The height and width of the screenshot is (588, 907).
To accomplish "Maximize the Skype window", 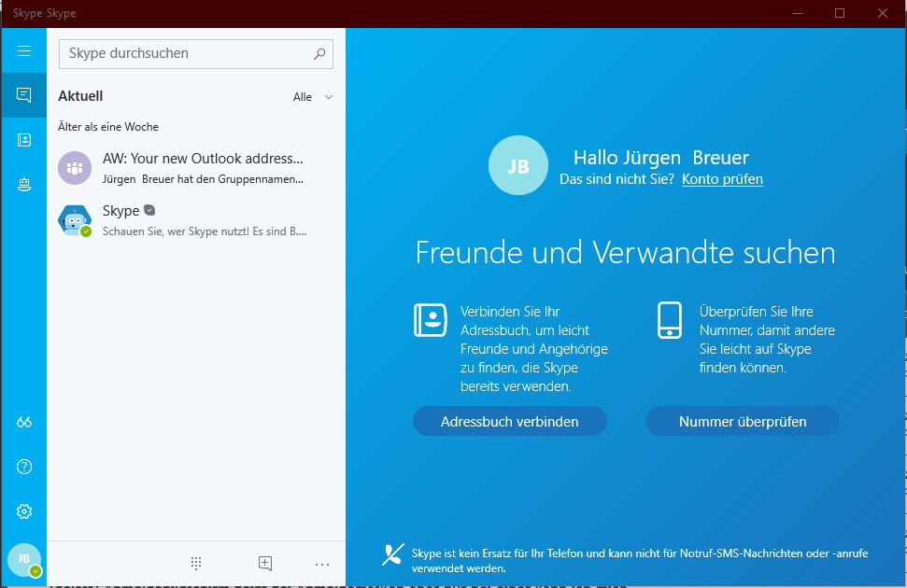I will coord(840,13).
